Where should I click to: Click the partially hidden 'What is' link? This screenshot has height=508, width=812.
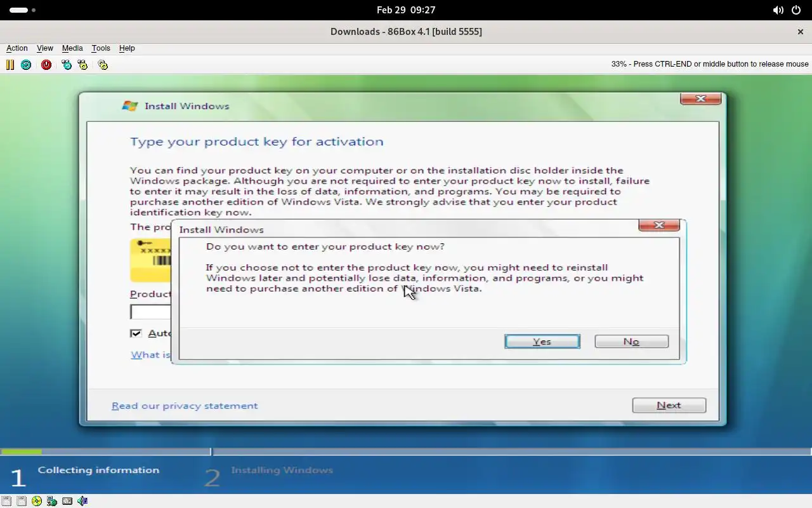click(151, 355)
